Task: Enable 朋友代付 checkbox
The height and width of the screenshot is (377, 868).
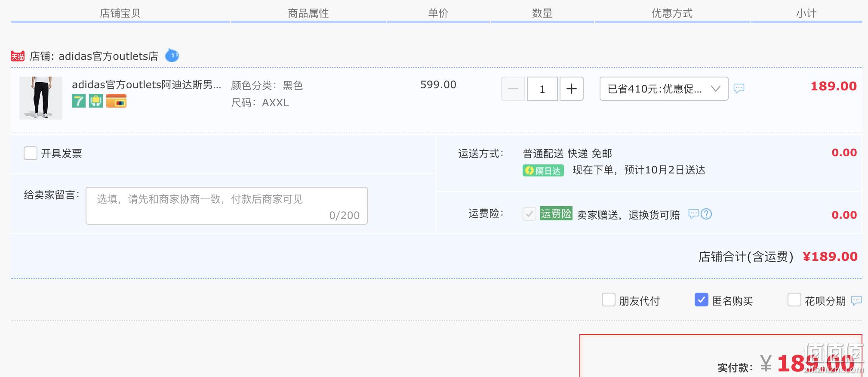Action: (x=609, y=300)
